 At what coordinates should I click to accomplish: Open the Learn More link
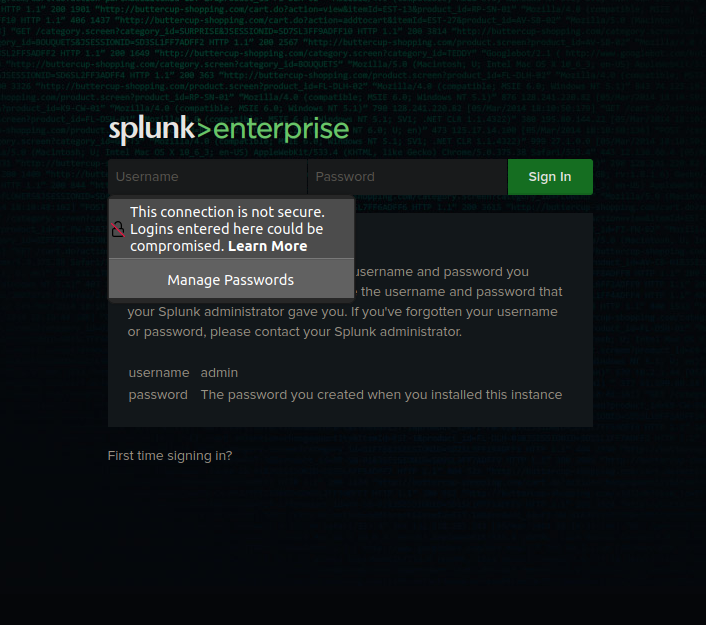point(267,246)
